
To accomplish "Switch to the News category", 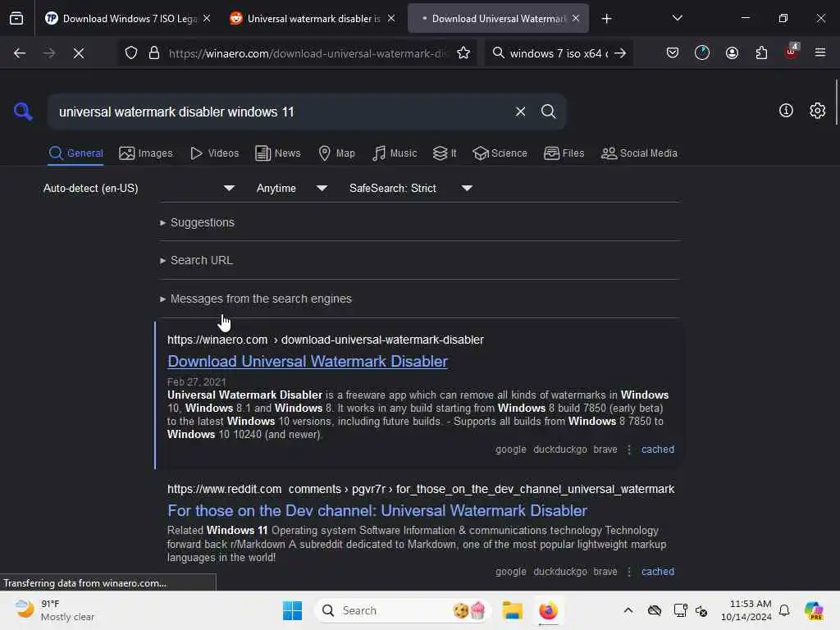I will coord(277,153).
